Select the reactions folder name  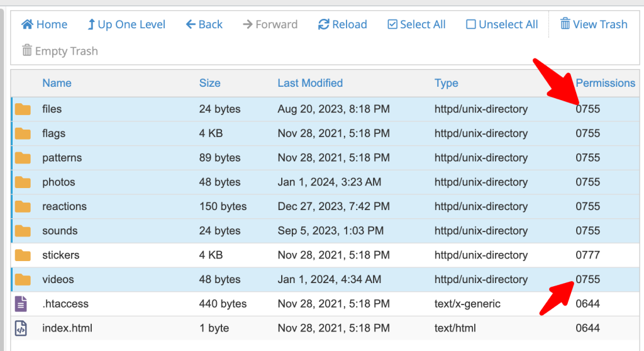point(65,206)
